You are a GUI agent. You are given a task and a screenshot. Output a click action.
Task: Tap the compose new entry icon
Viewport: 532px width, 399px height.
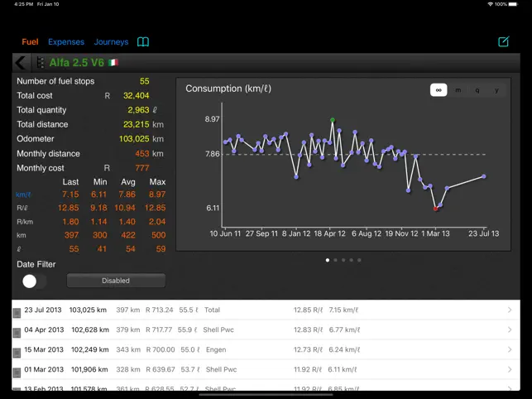504,41
